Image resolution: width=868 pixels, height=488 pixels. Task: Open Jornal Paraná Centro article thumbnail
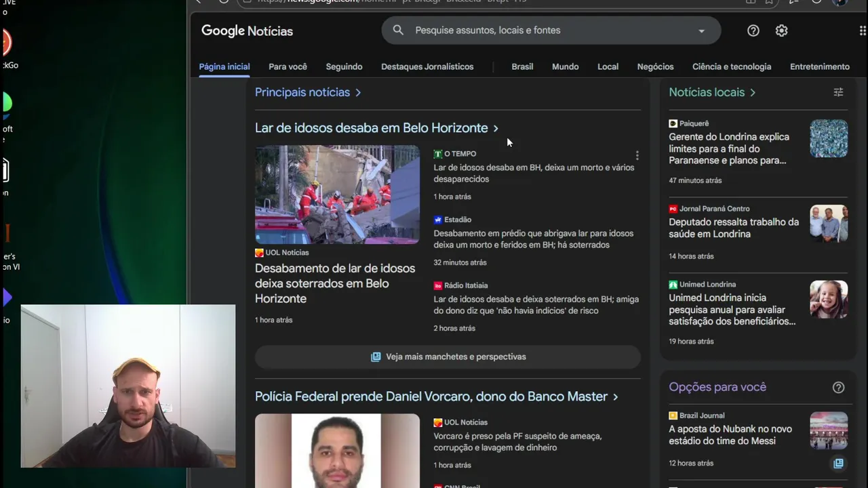pyautogui.click(x=829, y=224)
